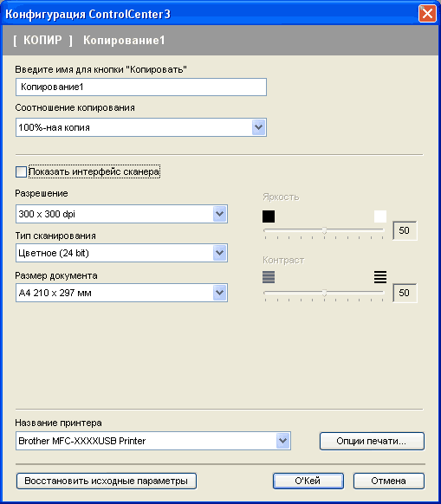Click the Опции печати button

[x=372, y=441]
